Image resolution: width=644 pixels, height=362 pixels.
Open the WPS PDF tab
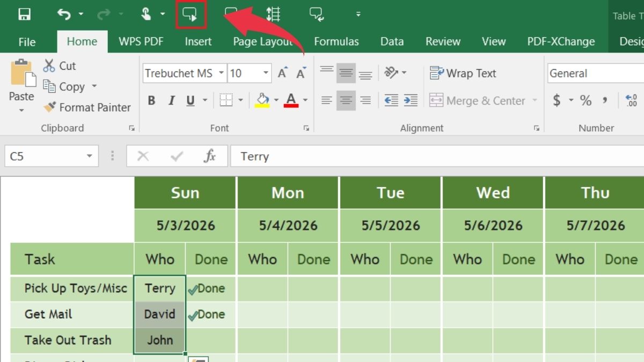[141, 41]
